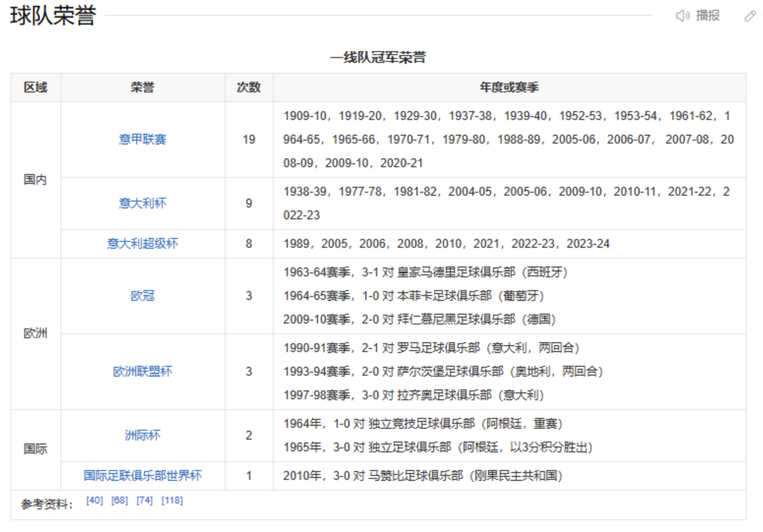Open the 意甲联赛 link
The image size is (763, 532).
(143, 140)
